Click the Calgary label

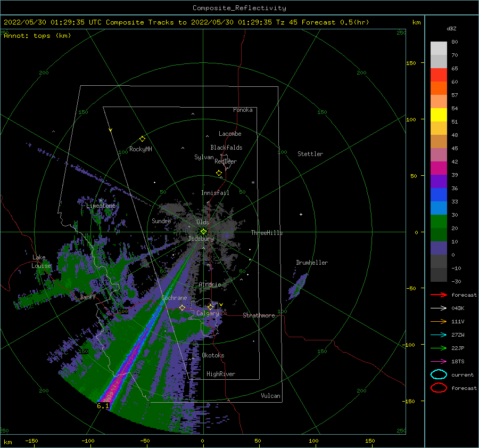(208, 313)
